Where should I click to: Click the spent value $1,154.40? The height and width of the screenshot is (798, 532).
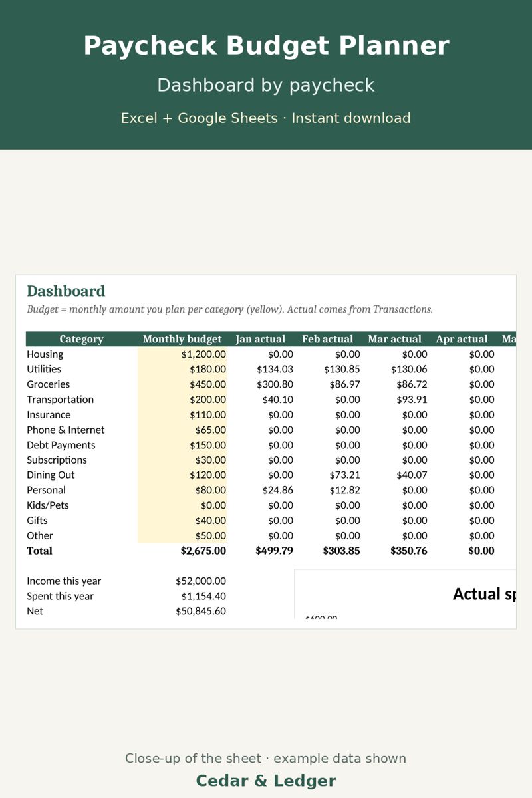[203, 596]
